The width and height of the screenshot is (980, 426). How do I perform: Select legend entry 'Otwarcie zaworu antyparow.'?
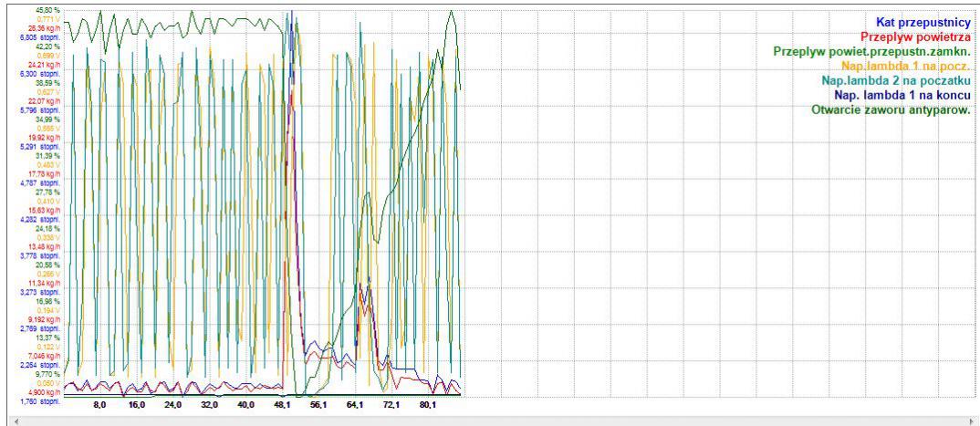pos(891,110)
